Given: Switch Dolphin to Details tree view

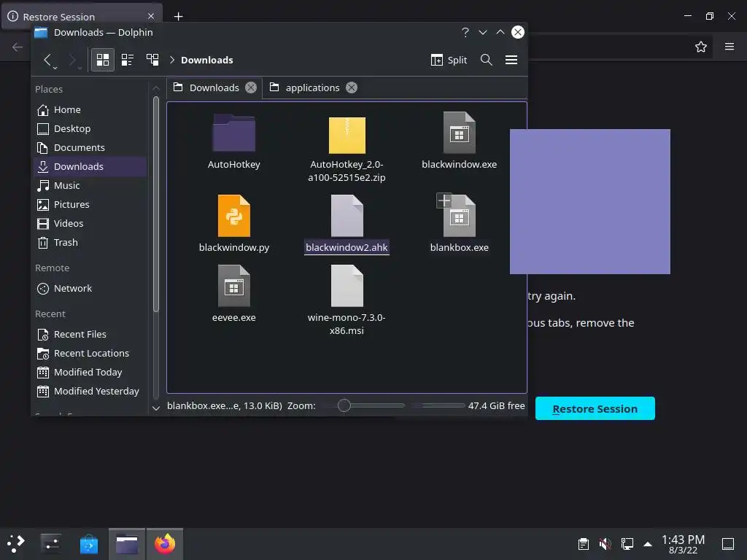Looking at the screenshot, I should pos(152,60).
